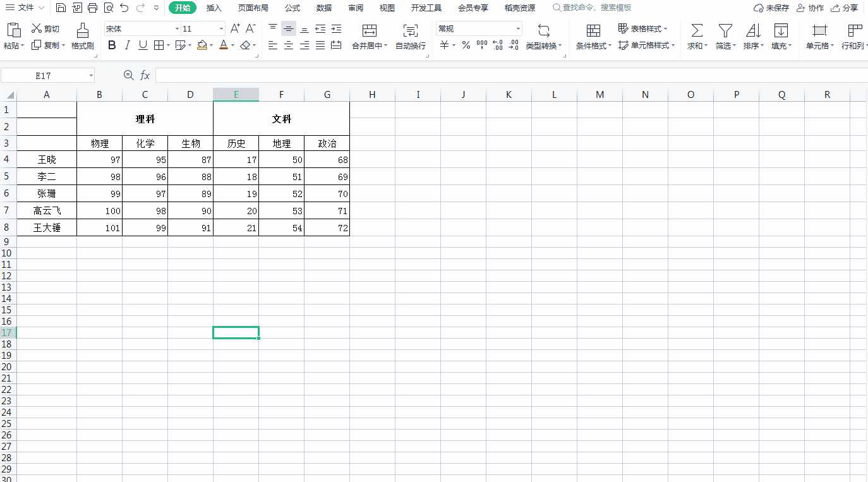Viewport: 868px width, 482px height.
Task: Click the Increase Indent icon
Action: 336,28
